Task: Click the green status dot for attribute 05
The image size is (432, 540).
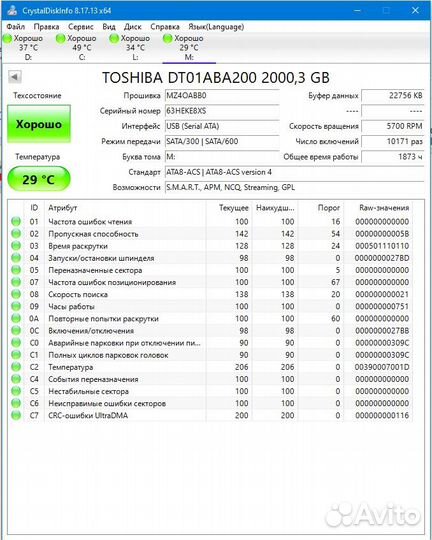Action: (16, 270)
